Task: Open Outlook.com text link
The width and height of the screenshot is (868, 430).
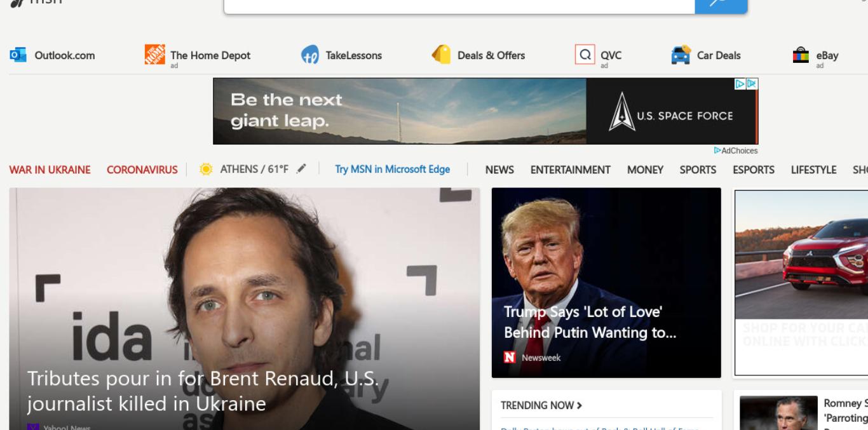Action: coord(65,55)
